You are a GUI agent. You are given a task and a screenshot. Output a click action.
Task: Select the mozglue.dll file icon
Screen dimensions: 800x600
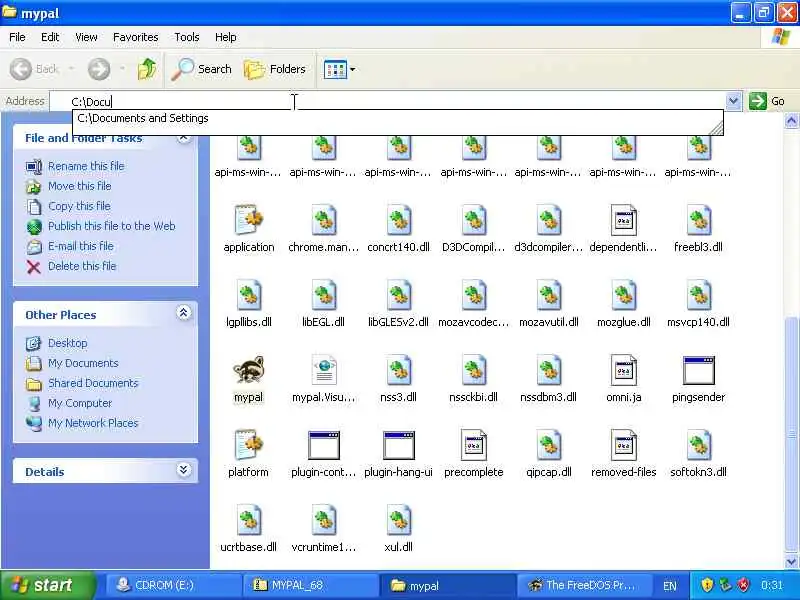623,295
